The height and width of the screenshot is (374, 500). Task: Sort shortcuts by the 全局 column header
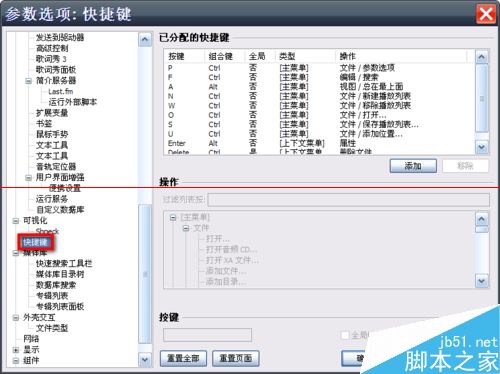point(260,56)
